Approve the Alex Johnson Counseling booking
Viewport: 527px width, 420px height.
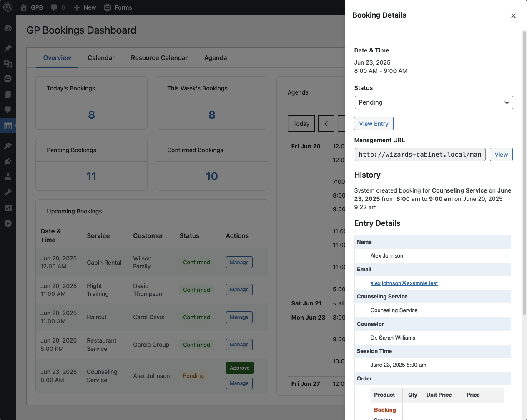[x=240, y=368]
